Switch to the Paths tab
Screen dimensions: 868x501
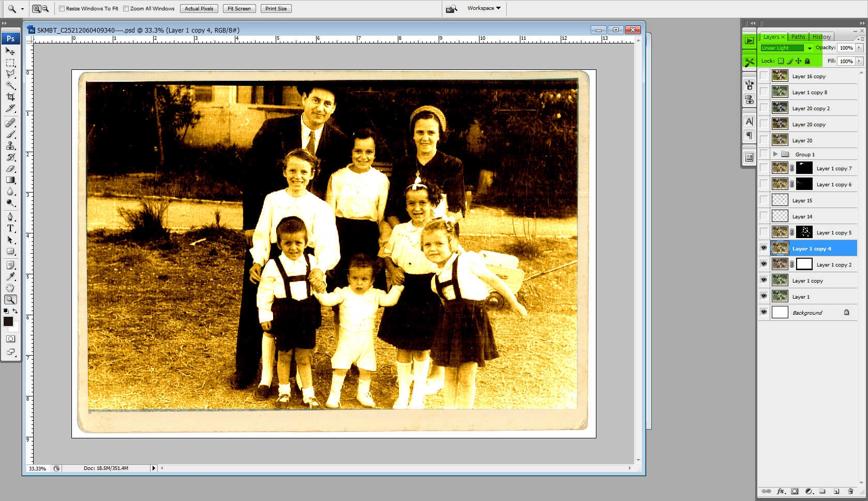pyautogui.click(x=798, y=37)
